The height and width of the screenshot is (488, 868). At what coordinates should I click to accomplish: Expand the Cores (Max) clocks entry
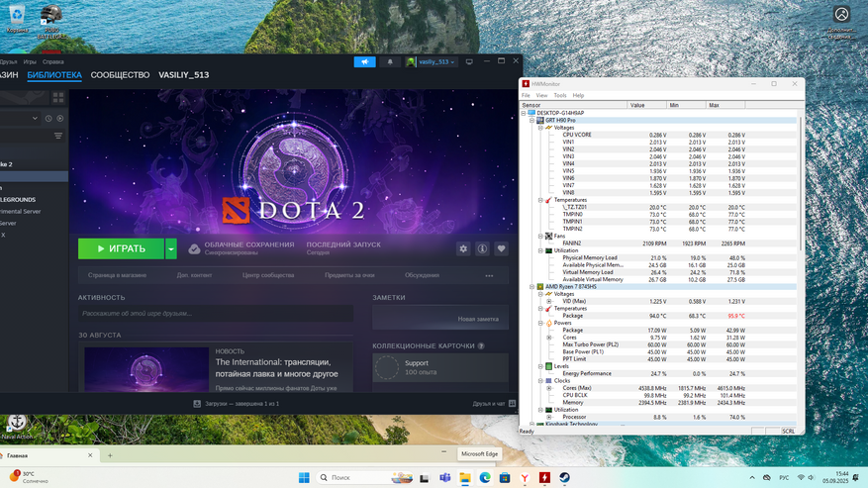pos(549,388)
